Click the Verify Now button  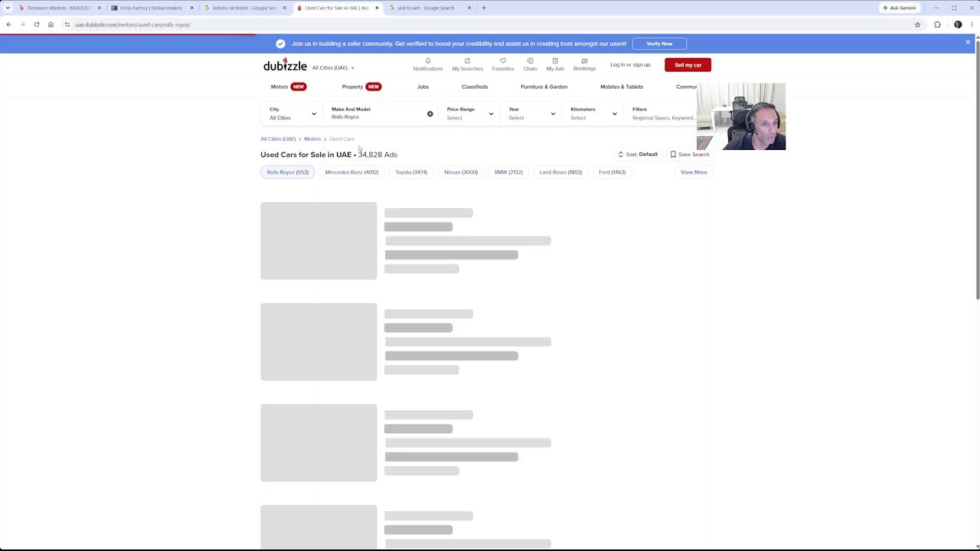(x=659, y=44)
